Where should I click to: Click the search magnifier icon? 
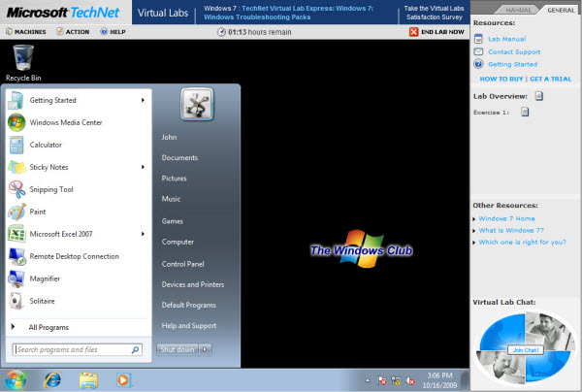click(x=135, y=349)
